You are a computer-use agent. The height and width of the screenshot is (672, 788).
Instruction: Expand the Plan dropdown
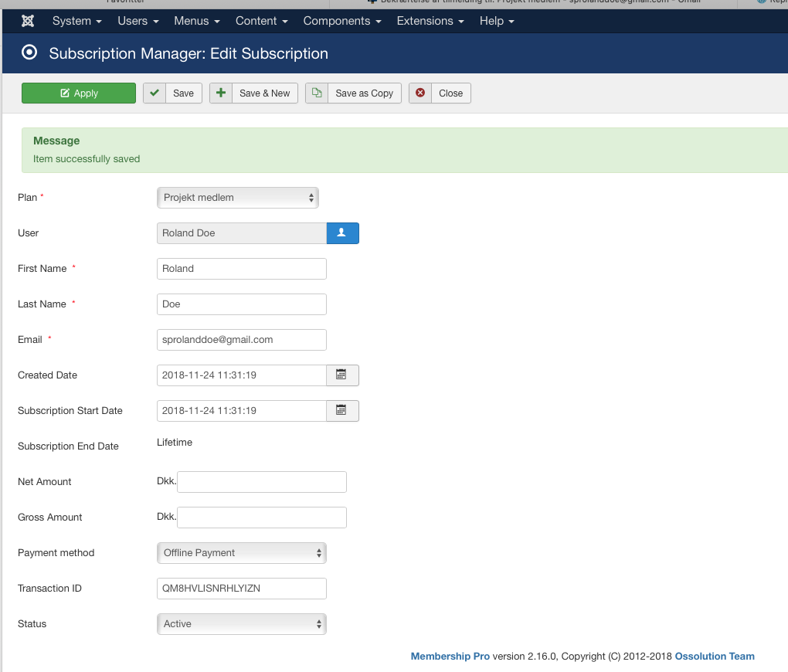(237, 197)
